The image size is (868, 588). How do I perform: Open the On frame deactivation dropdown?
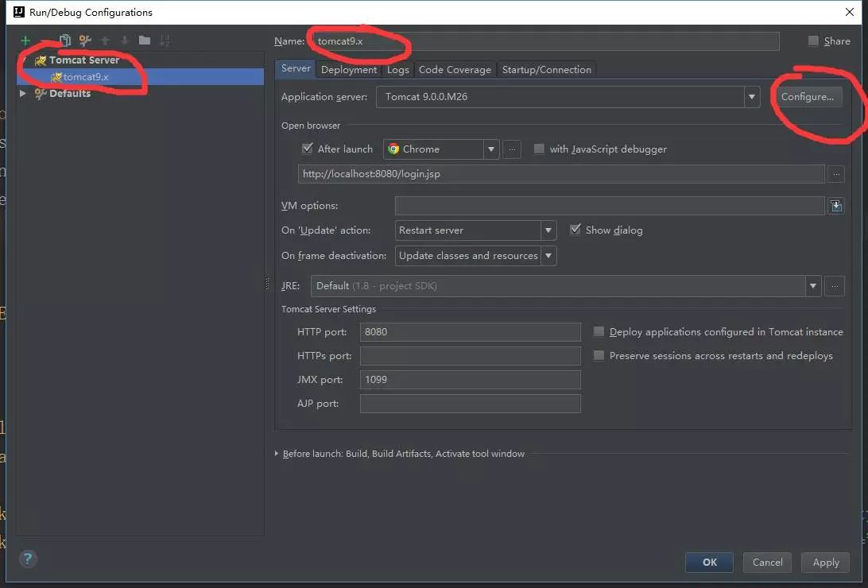(x=548, y=256)
